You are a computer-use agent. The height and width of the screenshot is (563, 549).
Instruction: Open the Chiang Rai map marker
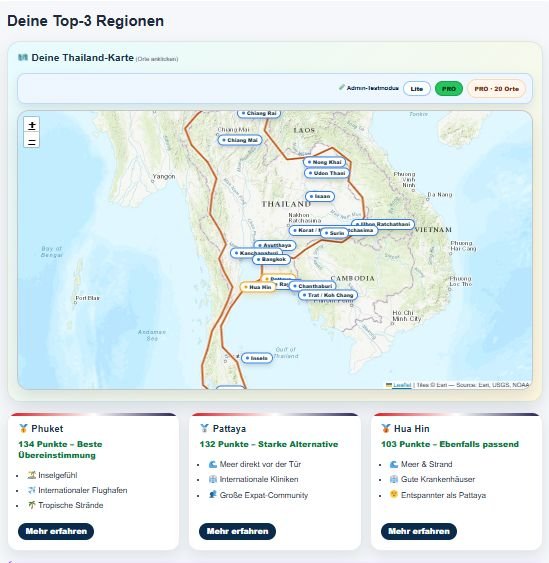coord(259,113)
